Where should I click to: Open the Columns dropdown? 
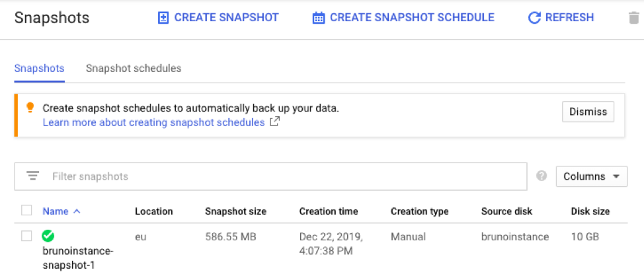click(591, 176)
